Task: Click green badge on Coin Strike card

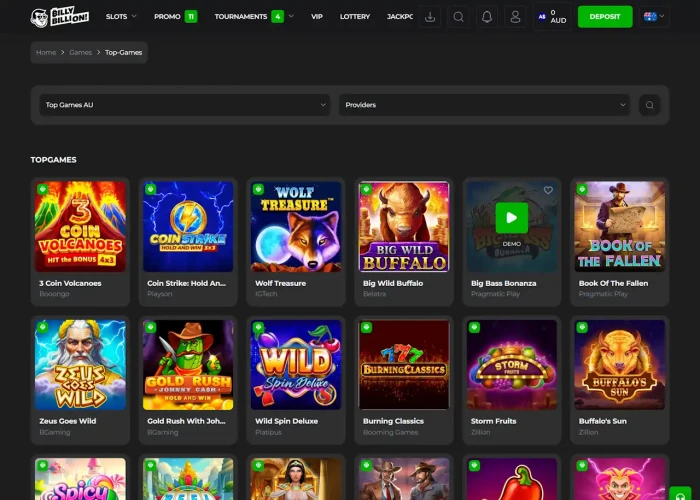Action: tap(150, 189)
